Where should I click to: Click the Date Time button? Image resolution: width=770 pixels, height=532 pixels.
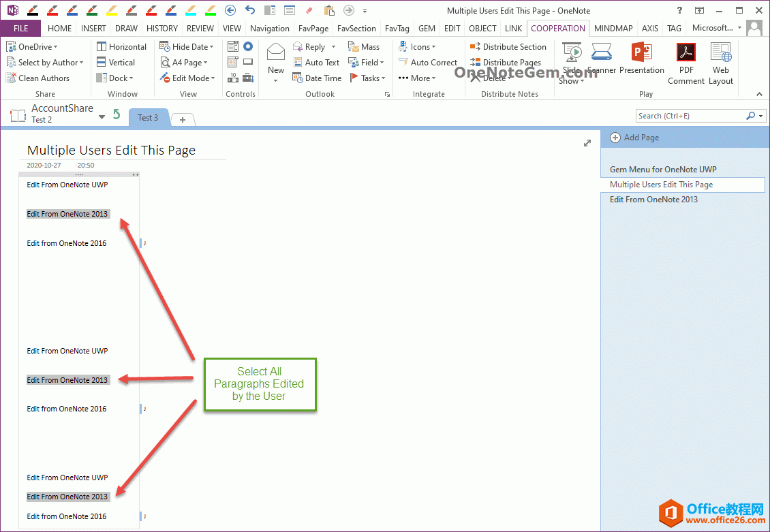[317, 78]
